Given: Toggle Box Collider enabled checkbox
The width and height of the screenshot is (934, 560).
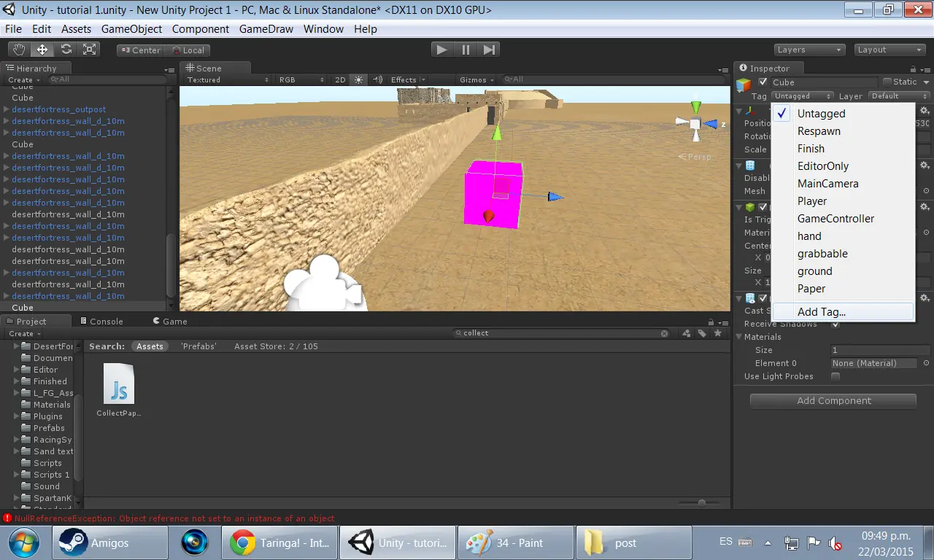Looking at the screenshot, I should point(763,208).
